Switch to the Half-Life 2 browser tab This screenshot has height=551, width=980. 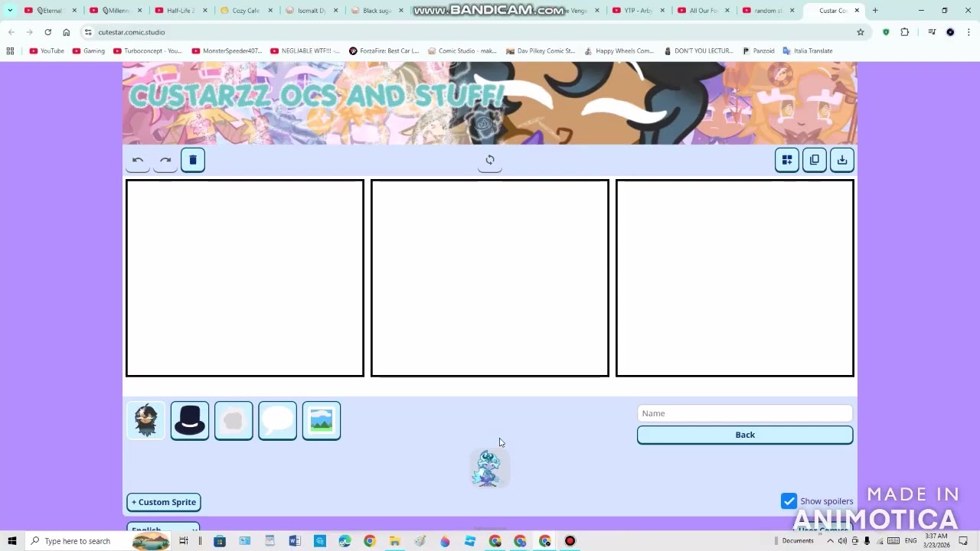tap(181, 11)
